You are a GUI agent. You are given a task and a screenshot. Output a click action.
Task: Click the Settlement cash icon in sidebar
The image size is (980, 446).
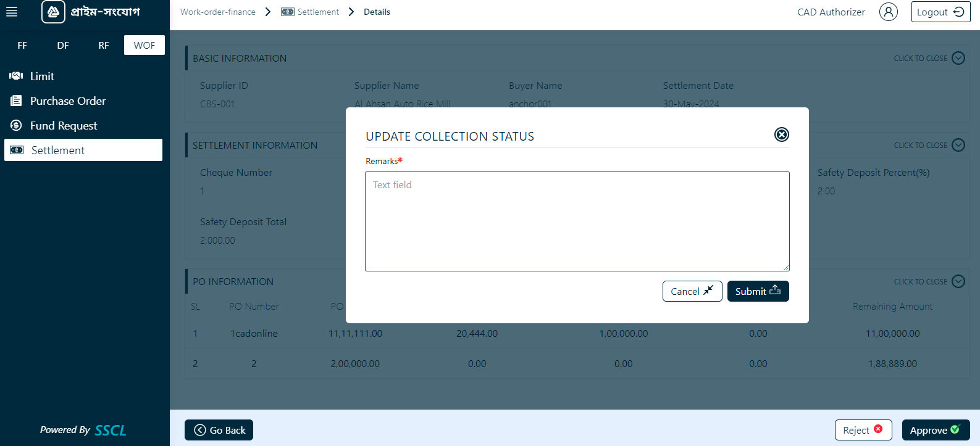[x=17, y=150]
